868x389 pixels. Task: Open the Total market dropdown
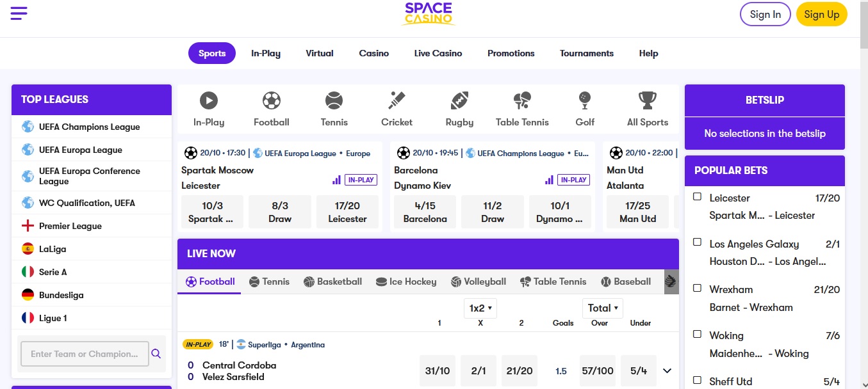point(603,308)
